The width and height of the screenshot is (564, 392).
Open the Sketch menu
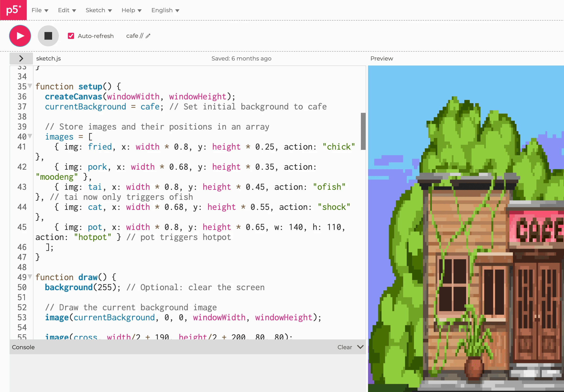click(99, 10)
